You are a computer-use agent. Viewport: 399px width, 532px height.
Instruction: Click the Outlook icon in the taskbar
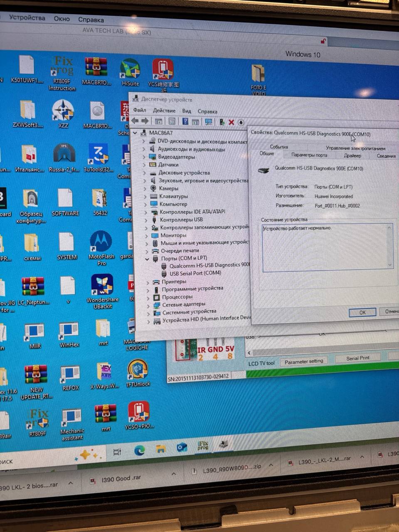[182, 448]
